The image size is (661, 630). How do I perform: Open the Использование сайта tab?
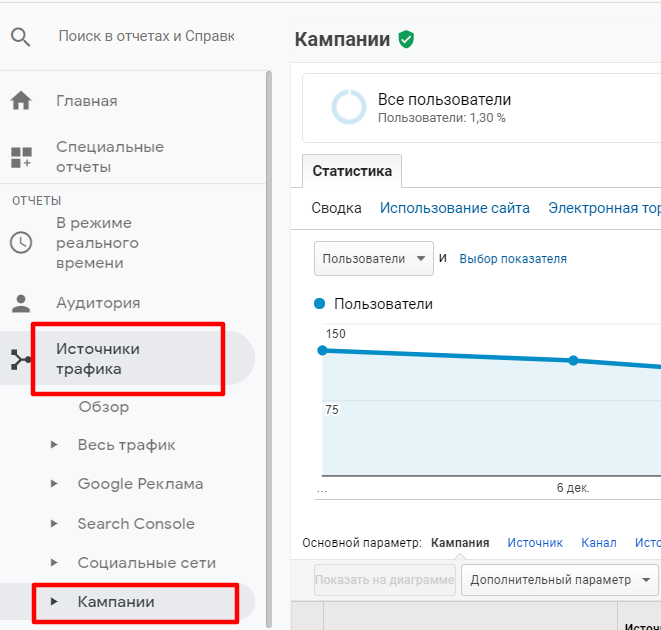454,208
